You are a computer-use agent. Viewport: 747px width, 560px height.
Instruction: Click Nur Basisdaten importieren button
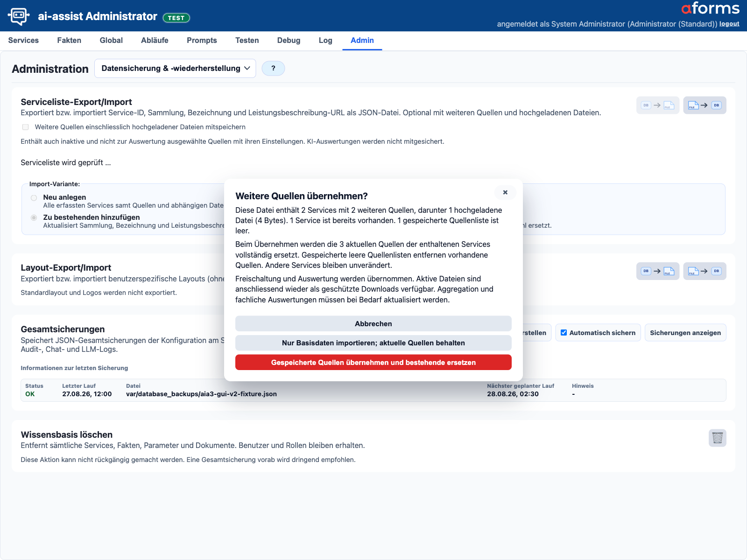pyautogui.click(x=373, y=343)
